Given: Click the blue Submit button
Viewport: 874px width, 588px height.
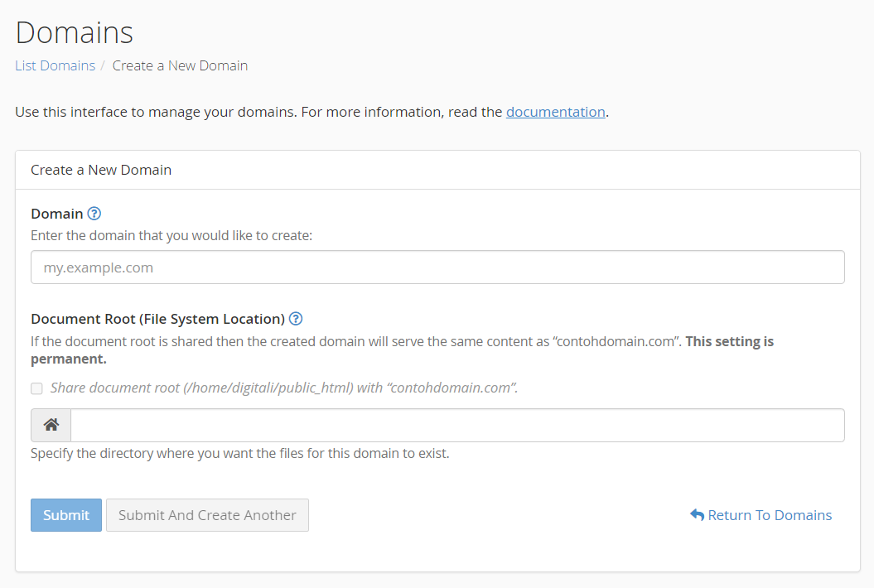Looking at the screenshot, I should [66, 515].
